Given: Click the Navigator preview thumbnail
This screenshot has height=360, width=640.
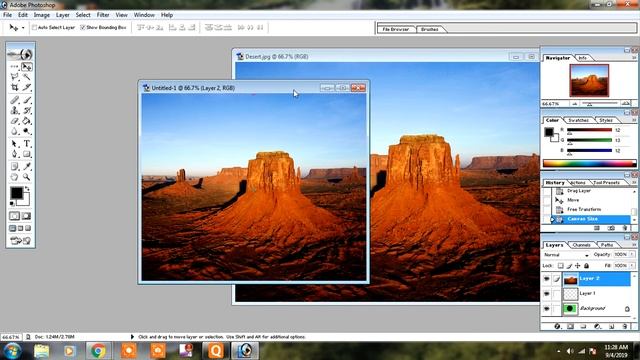Looking at the screenshot, I should [589, 80].
